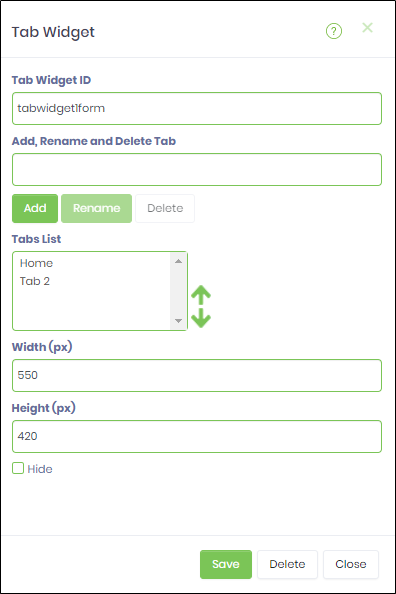Close the Tab Widget dialog with X

(367, 27)
